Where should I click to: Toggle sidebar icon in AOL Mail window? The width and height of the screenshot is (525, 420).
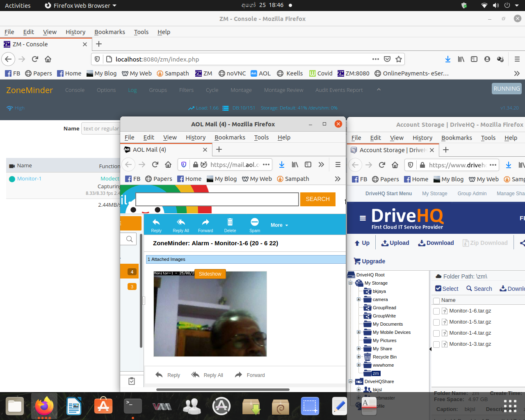(308, 164)
